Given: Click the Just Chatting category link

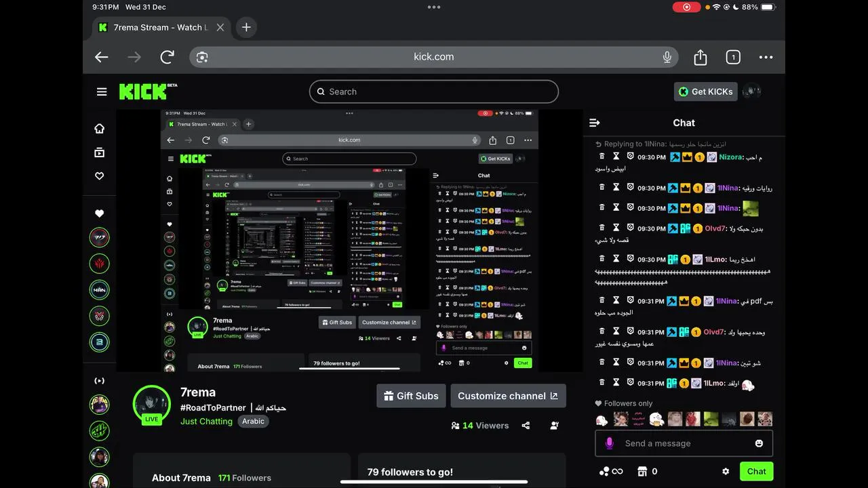Looking at the screenshot, I should click(206, 421).
